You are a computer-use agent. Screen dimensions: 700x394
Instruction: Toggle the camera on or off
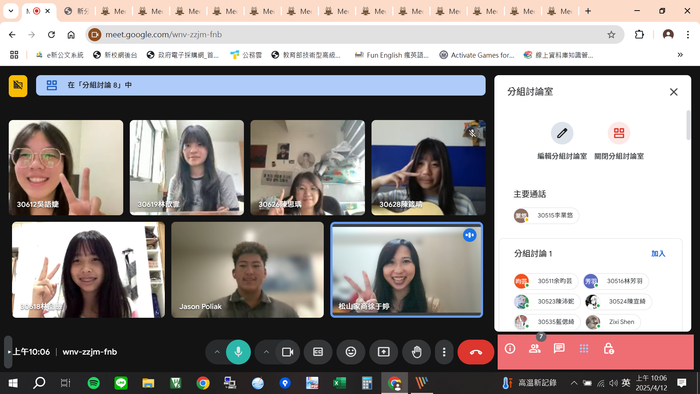pos(288,352)
